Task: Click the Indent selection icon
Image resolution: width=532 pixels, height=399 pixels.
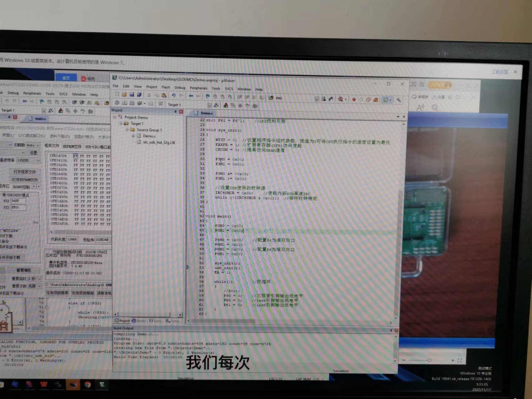Action: [x=239, y=97]
